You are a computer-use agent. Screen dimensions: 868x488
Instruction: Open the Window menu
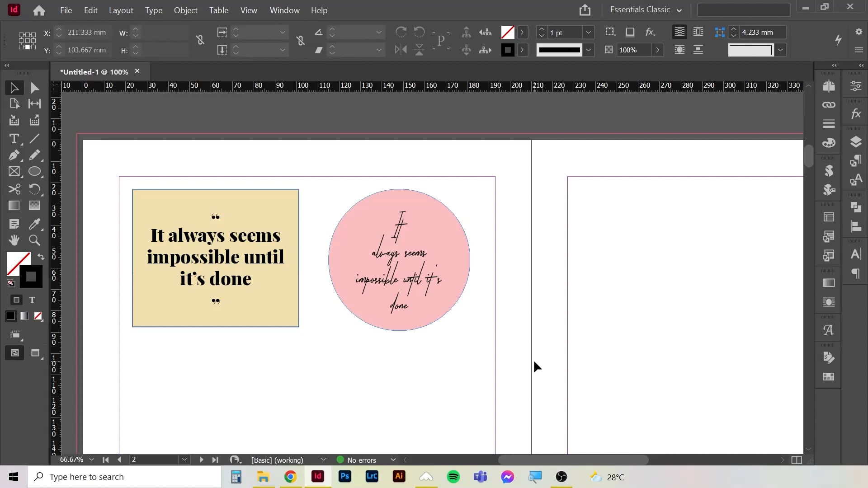(284, 10)
